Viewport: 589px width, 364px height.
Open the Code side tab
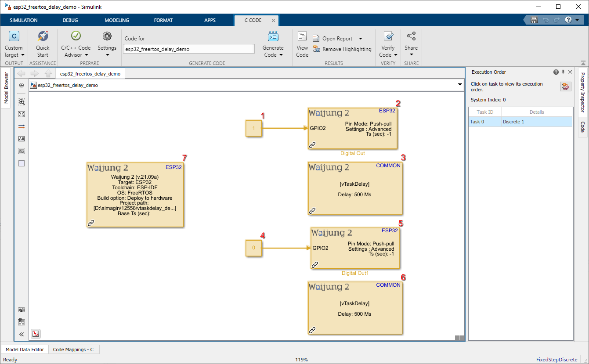pos(582,127)
